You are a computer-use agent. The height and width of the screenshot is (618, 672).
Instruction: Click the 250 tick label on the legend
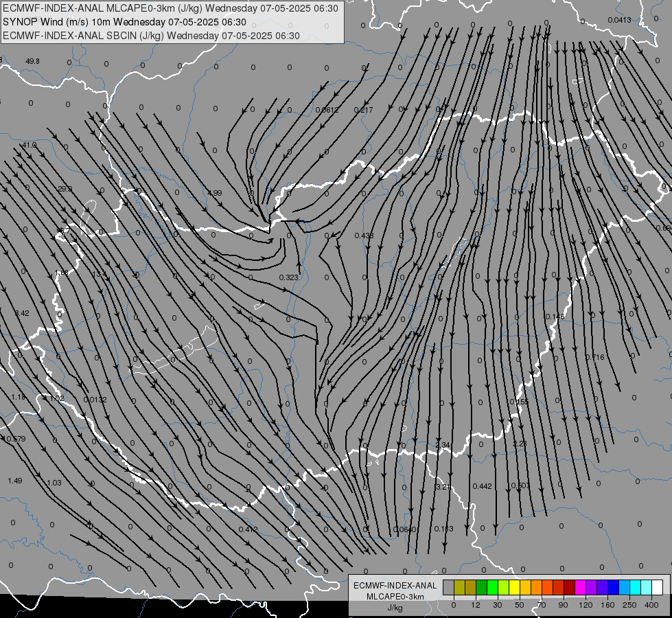629,605
